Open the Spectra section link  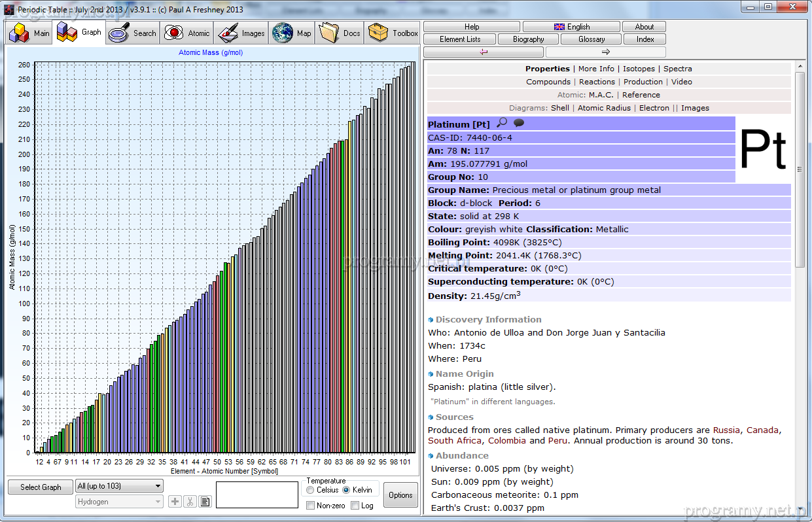pos(677,69)
